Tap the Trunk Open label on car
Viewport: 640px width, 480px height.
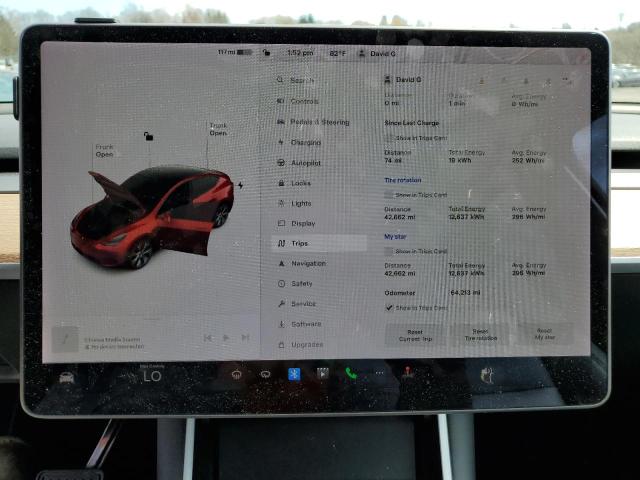[x=218, y=129]
